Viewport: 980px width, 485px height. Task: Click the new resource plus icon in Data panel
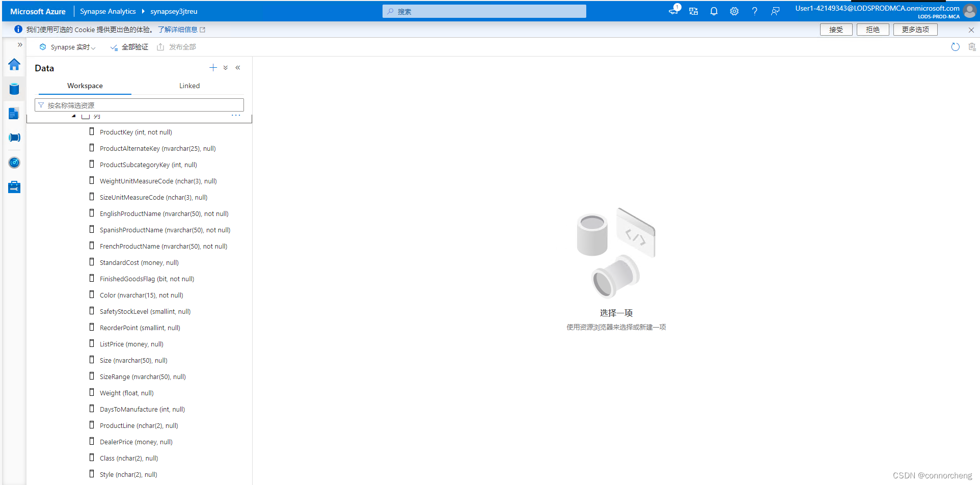pos(213,67)
